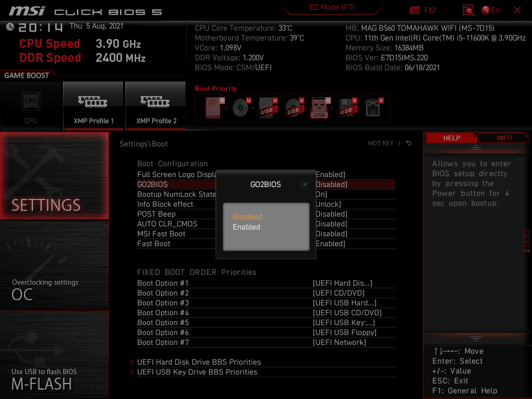Click the Boot Priority label

pos(216,88)
